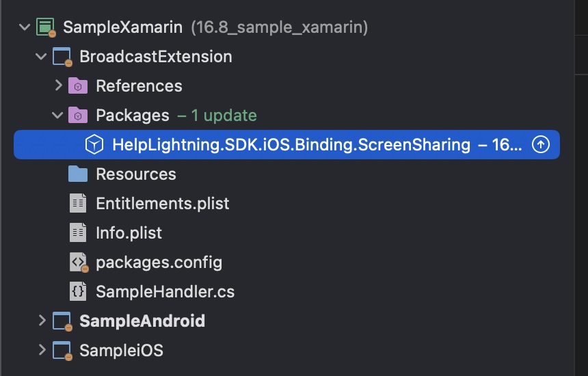Click the BroadcastExtension project icon
Image resolution: width=588 pixels, height=376 pixels.
pos(62,57)
